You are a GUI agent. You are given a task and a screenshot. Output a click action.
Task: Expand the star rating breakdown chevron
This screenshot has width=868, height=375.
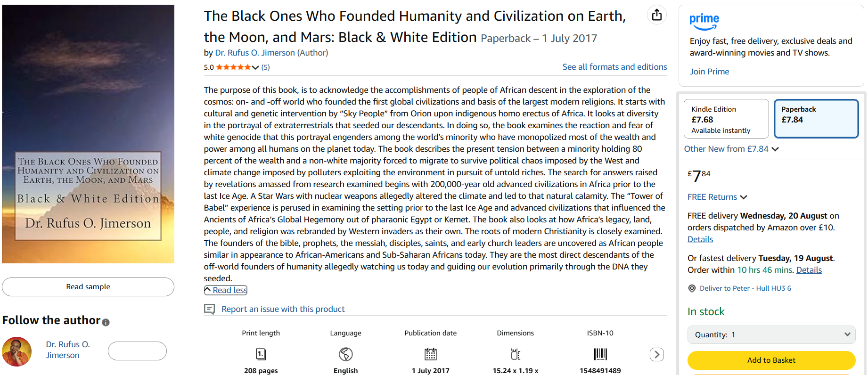[255, 67]
